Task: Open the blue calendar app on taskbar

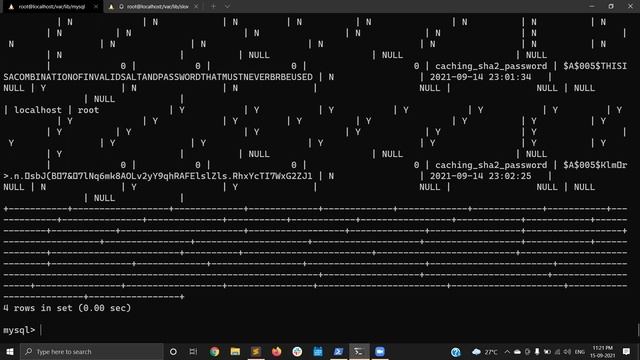Action: click(318, 351)
